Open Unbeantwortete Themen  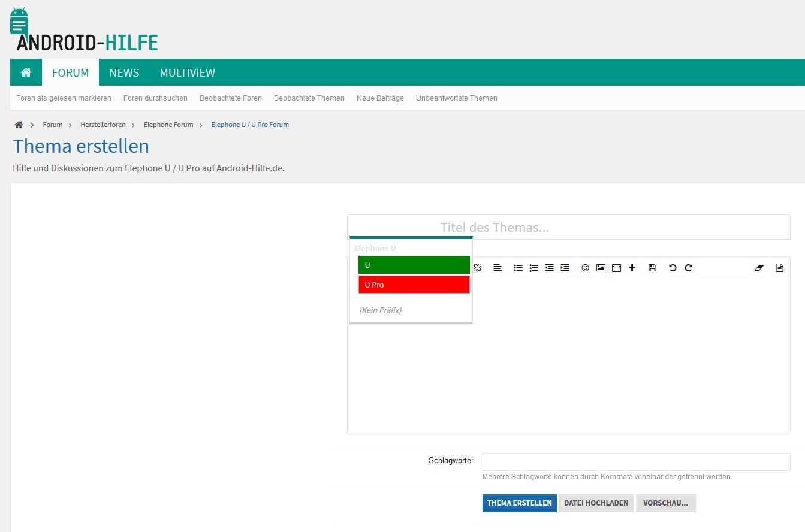[457, 98]
